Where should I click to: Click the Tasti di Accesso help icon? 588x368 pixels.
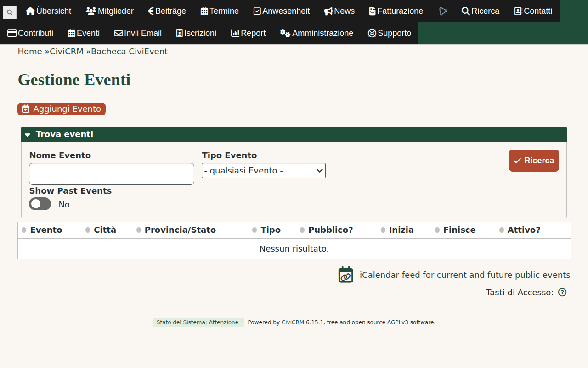tap(562, 292)
